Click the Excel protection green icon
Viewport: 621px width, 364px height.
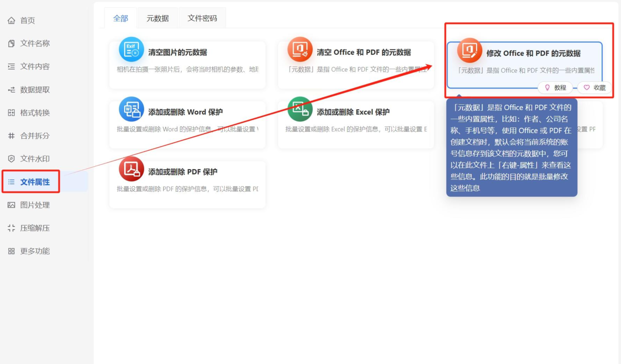[300, 109]
